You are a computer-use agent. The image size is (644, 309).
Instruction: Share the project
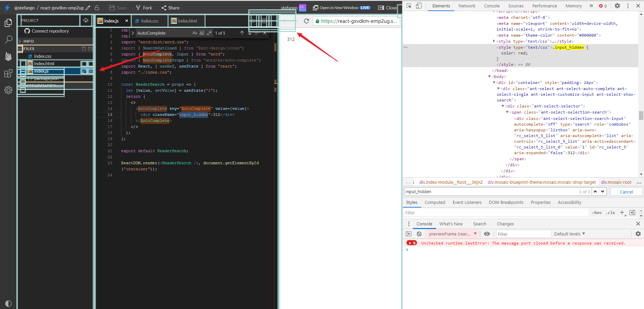click(170, 8)
